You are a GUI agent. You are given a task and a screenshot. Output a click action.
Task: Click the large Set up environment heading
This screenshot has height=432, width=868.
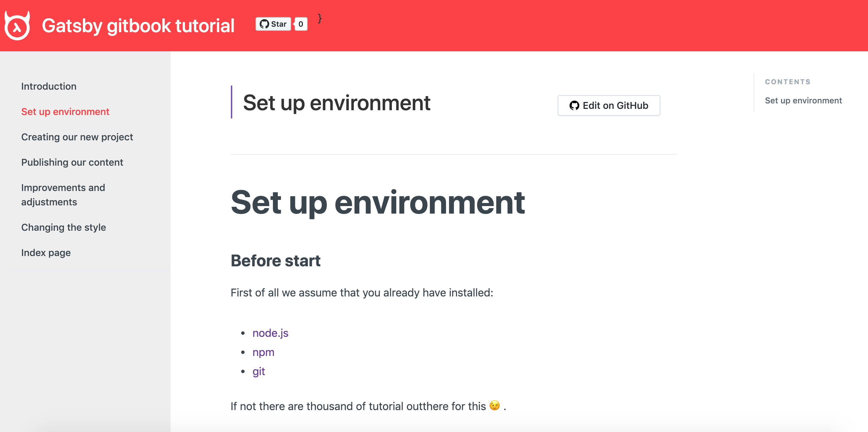tap(378, 203)
